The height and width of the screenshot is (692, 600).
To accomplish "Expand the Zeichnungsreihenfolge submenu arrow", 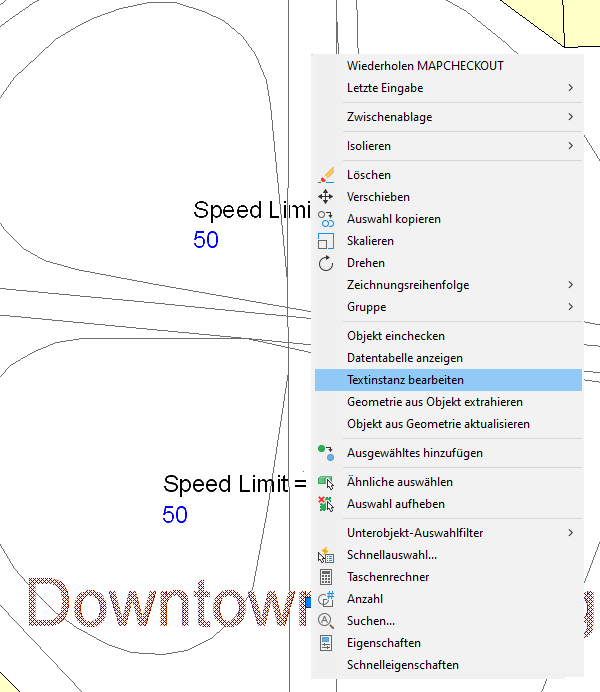I will [570, 285].
